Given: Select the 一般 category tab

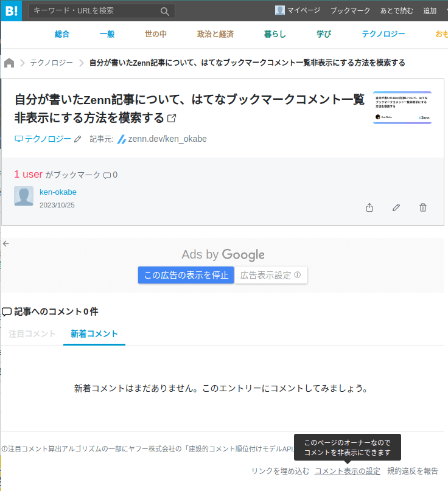Looking at the screenshot, I should [x=107, y=34].
